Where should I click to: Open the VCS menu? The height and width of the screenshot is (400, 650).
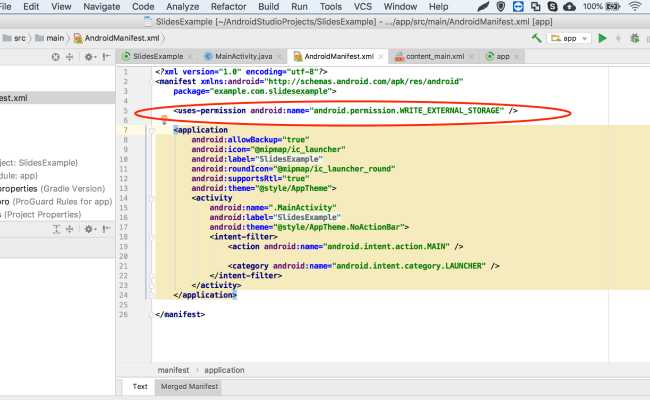coord(363,7)
